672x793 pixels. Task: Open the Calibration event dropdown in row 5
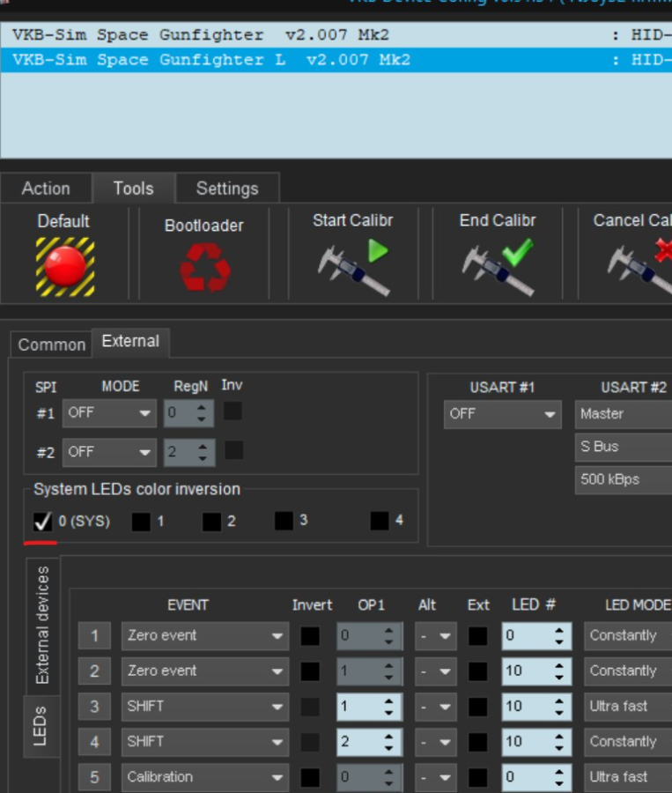coord(204,776)
